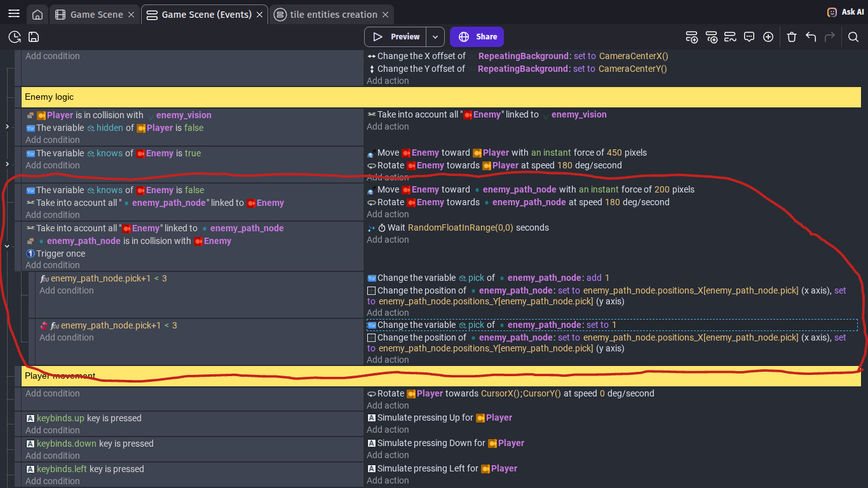Delete the selected event with the trash icon
868x488 pixels.
pos(792,37)
